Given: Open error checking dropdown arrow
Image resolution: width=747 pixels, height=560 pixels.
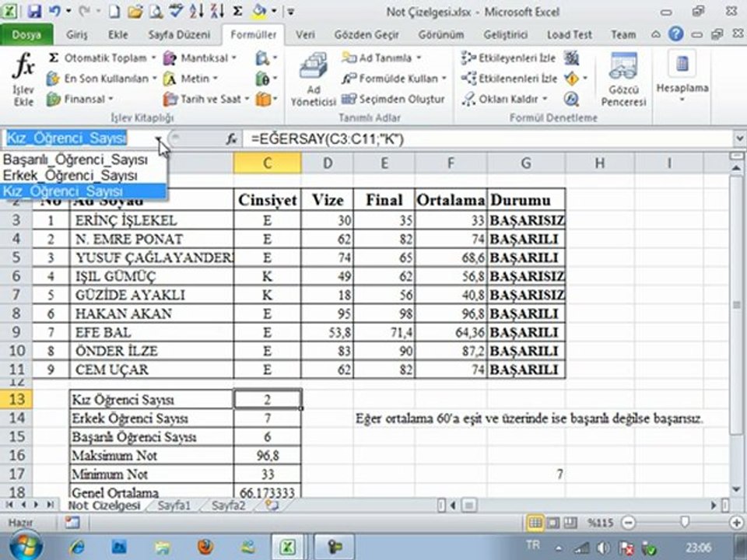Looking at the screenshot, I should pyautogui.click(x=585, y=79).
